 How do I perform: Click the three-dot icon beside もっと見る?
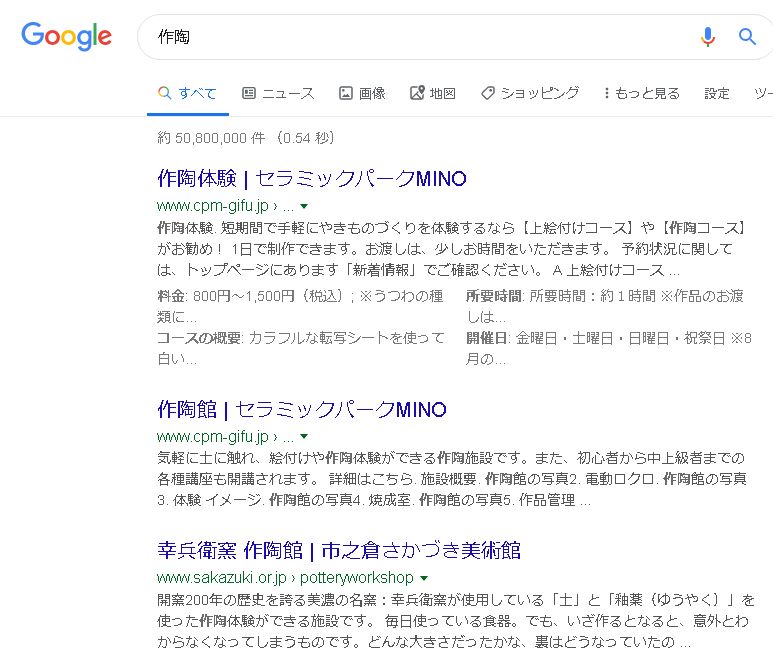coord(607,93)
